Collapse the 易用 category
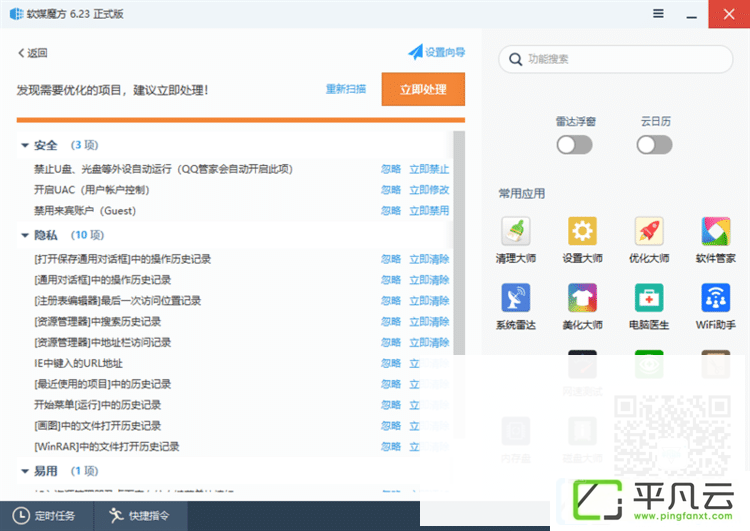Screen dimensions: 750x531 coord(25,471)
